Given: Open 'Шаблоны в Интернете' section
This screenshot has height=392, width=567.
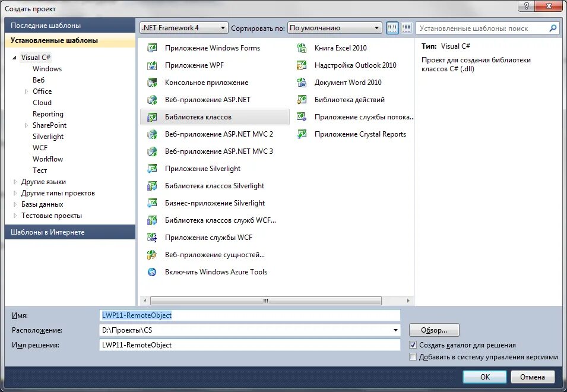Looking at the screenshot, I should click(70, 232).
